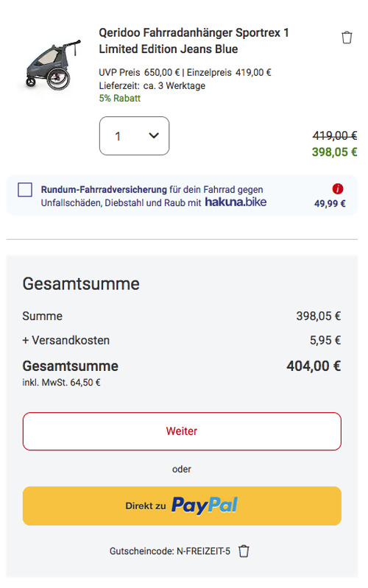Screen dimensions: 368x588
Task: Open the red insurance info icon
Action: click(338, 188)
